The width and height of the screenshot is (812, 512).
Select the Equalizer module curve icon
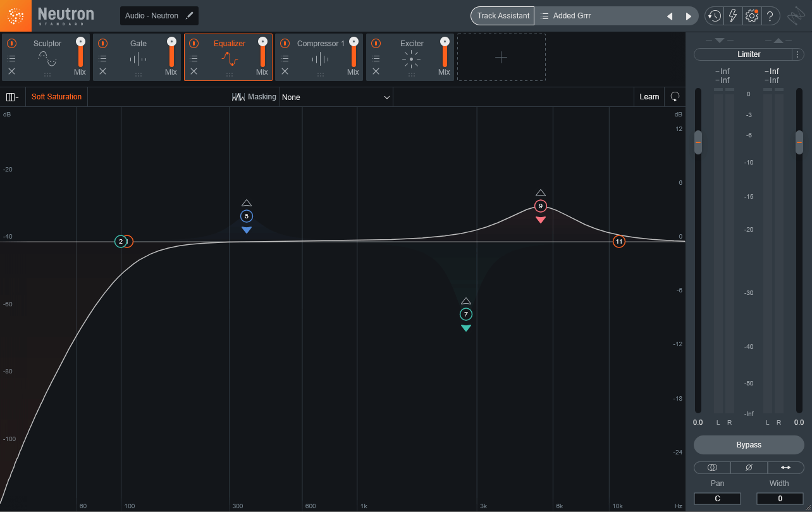coord(230,59)
